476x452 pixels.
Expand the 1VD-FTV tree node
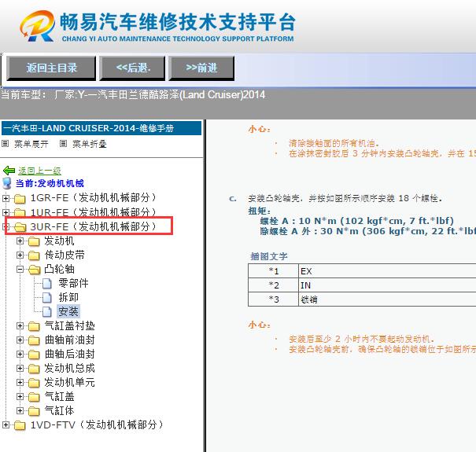[6, 425]
